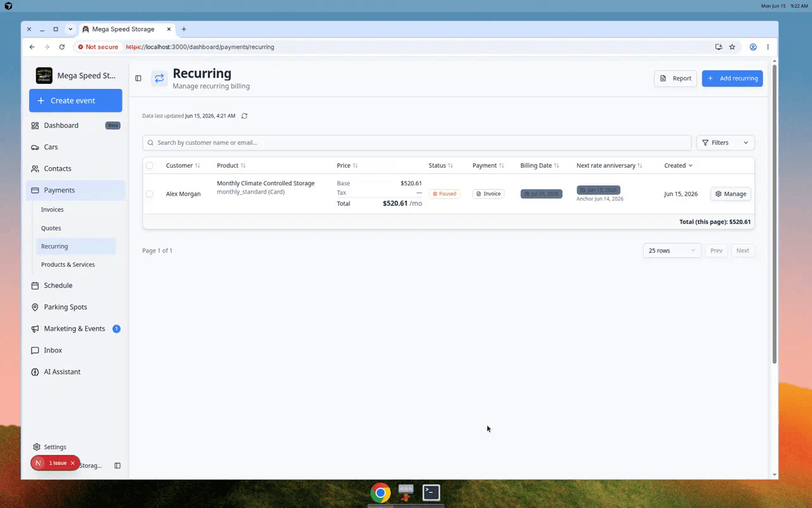Click the Next pagination button
The width and height of the screenshot is (812, 508).
(x=743, y=251)
